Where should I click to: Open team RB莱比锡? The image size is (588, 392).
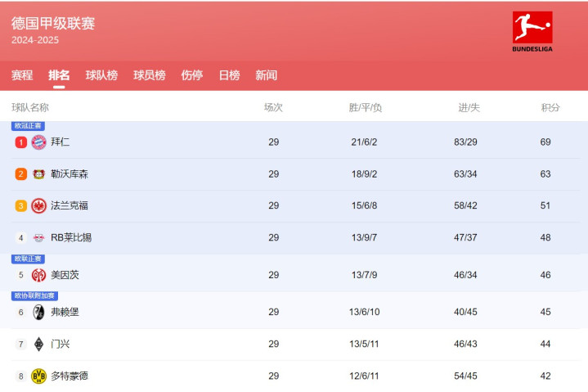pos(71,237)
